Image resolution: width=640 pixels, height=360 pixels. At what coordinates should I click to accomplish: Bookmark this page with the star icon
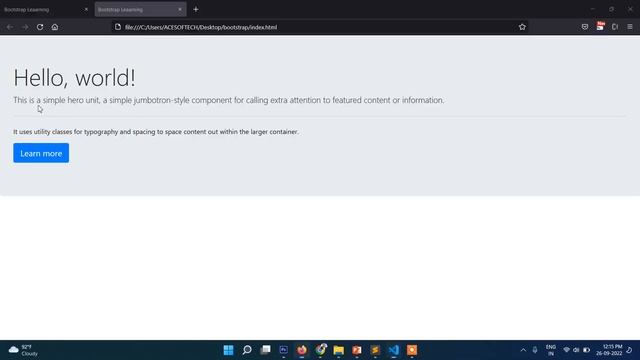[x=522, y=27]
